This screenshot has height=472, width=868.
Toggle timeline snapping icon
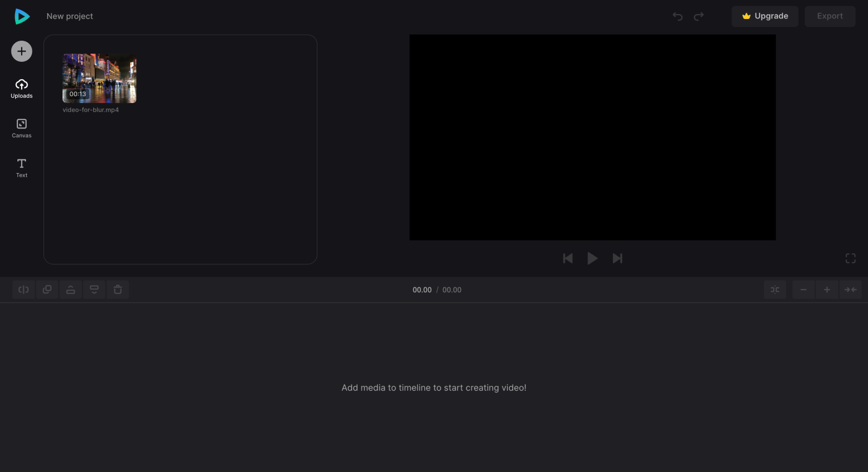775,290
